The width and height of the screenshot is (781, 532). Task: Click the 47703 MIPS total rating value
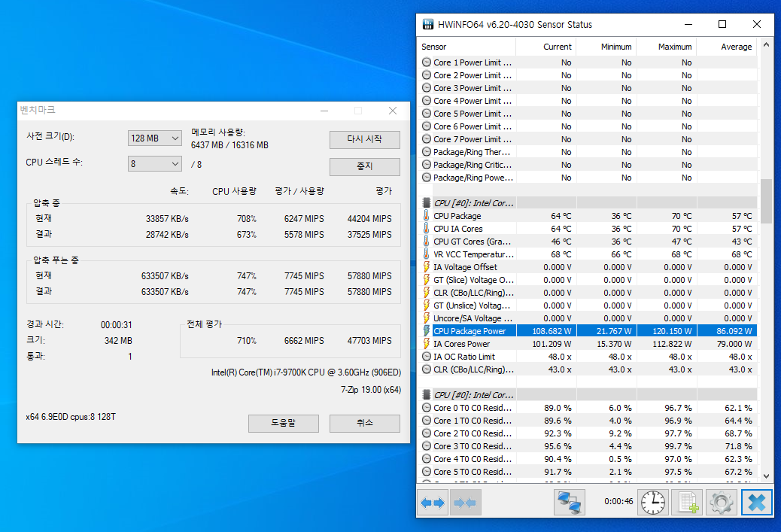369,341
